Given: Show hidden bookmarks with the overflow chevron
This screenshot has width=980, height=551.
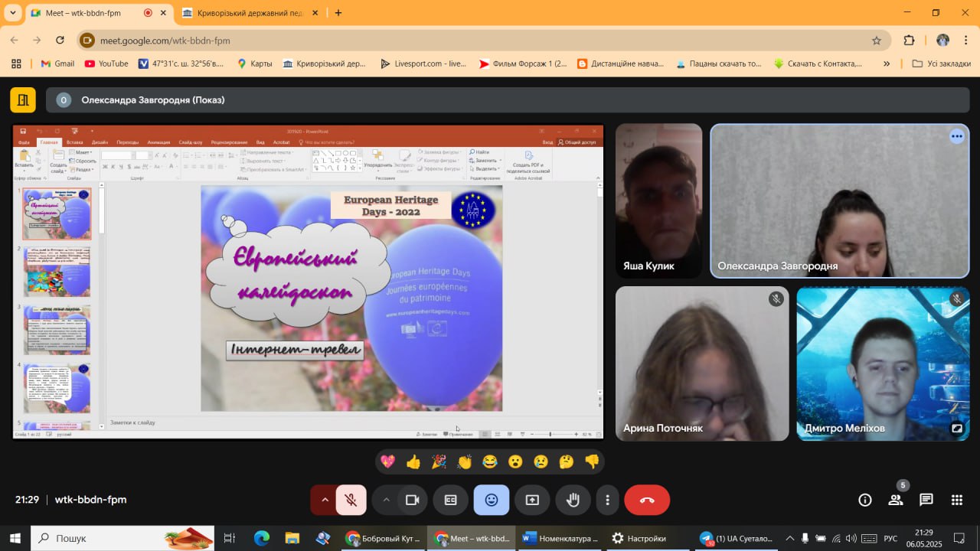Looking at the screenshot, I should [x=887, y=64].
